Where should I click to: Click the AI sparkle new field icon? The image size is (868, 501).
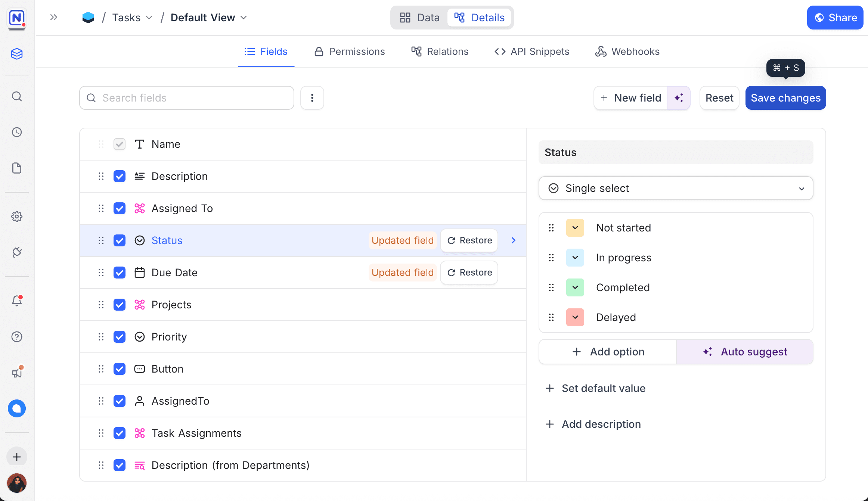[679, 98]
